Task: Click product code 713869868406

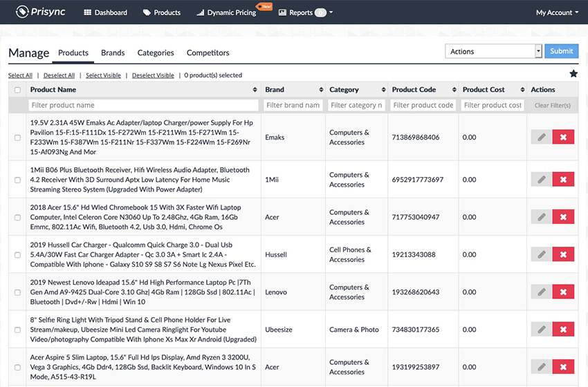Action: [x=416, y=137]
